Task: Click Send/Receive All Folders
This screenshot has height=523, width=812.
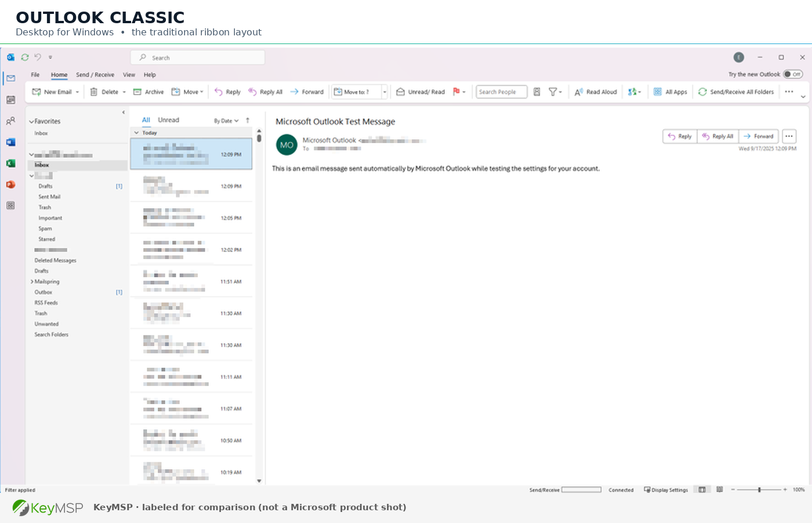Action: tap(736, 92)
